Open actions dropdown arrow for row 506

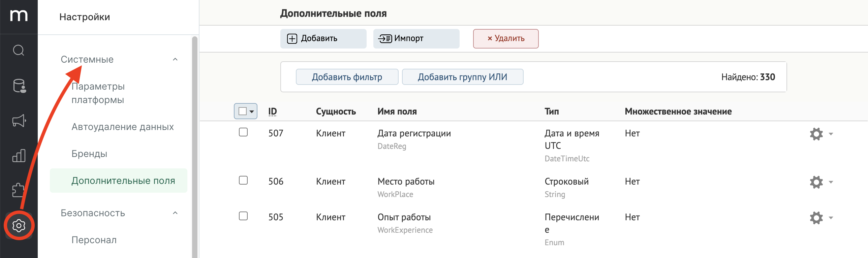click(x=831, y=182)
